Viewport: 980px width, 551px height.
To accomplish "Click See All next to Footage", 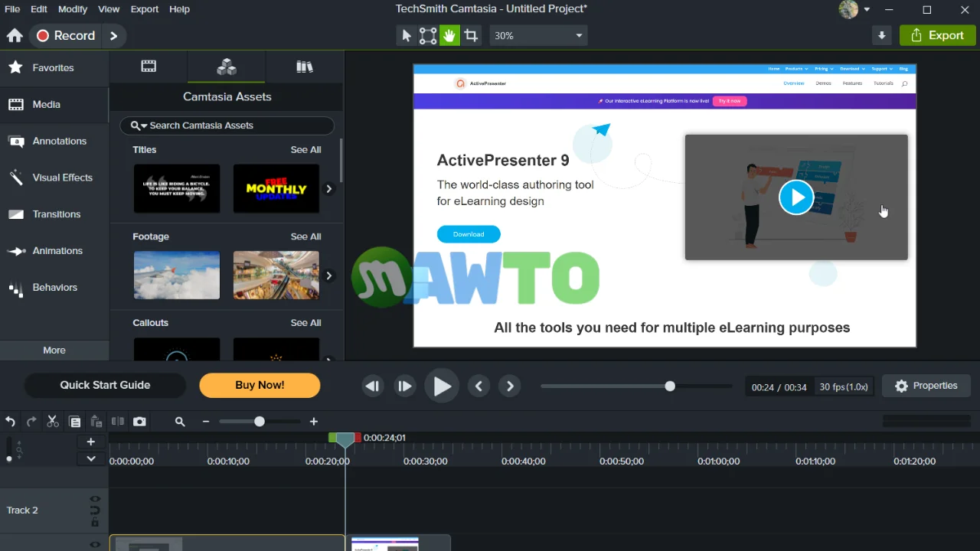I will 305,236.
